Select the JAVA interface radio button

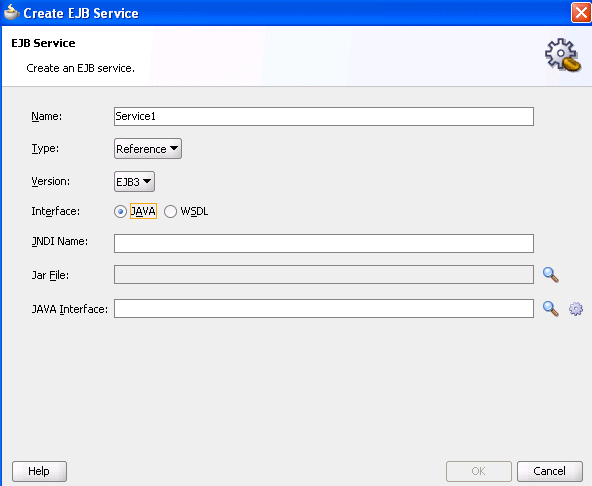120,211
